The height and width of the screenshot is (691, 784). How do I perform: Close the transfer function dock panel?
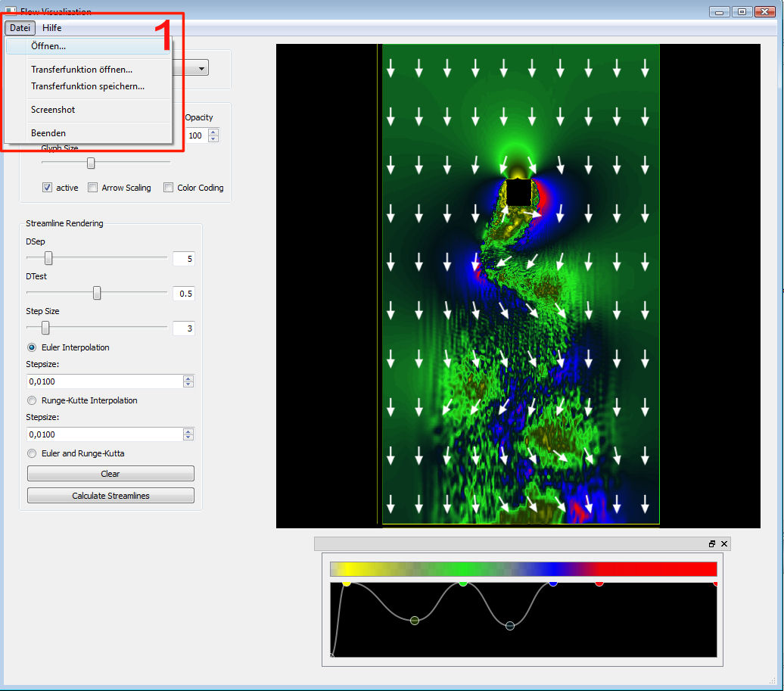(x=724, y=544)
